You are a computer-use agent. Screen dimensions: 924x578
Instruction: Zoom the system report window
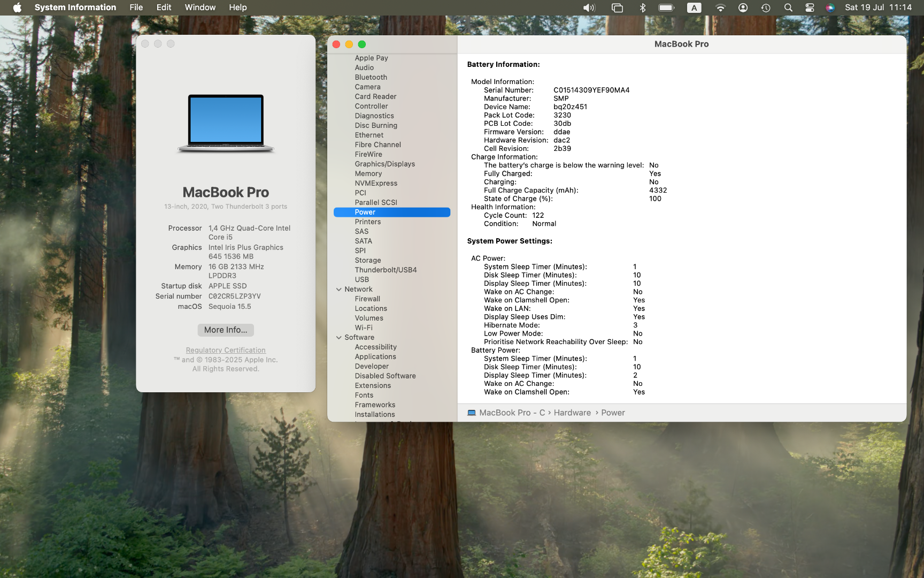tap(362, 44)
